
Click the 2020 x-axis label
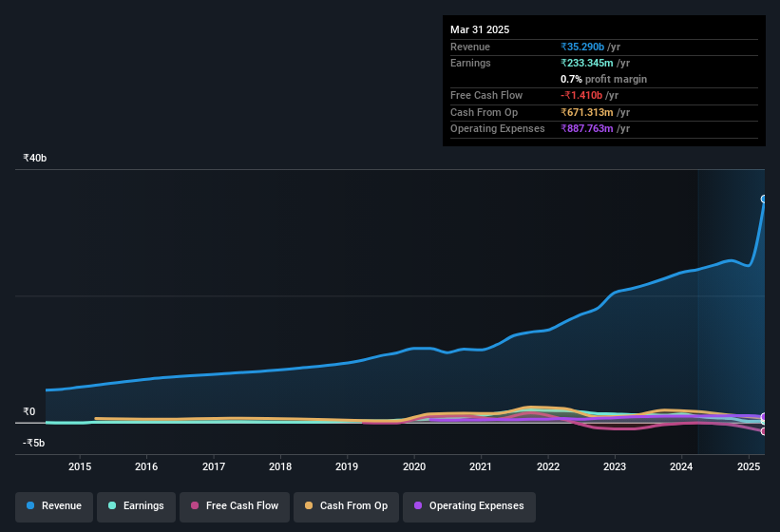414,466
